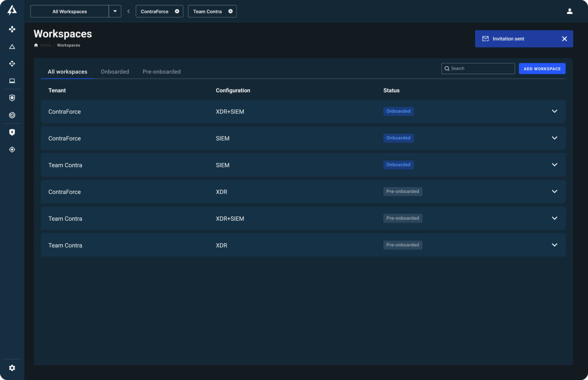The height and width of the screenshot is (380, 588).
Task: Expand the ContraForce XDR+SIEM row
Action: [554, 111]
